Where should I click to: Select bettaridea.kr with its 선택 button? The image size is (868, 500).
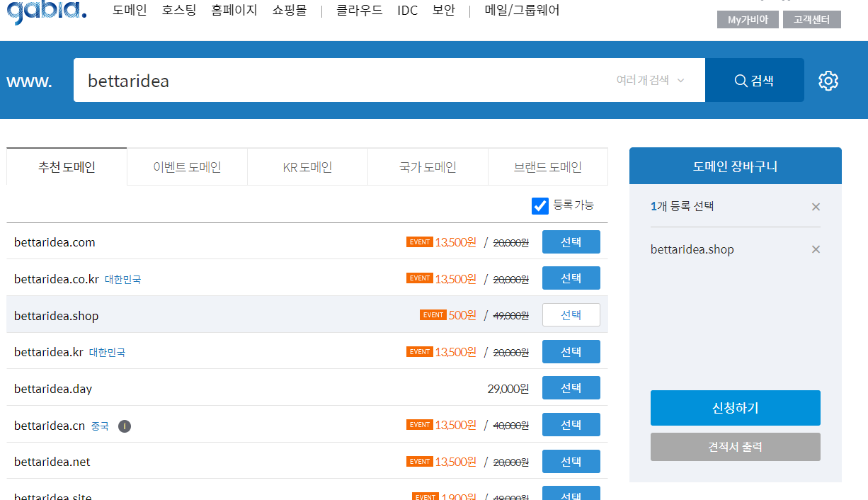[571, 351]
